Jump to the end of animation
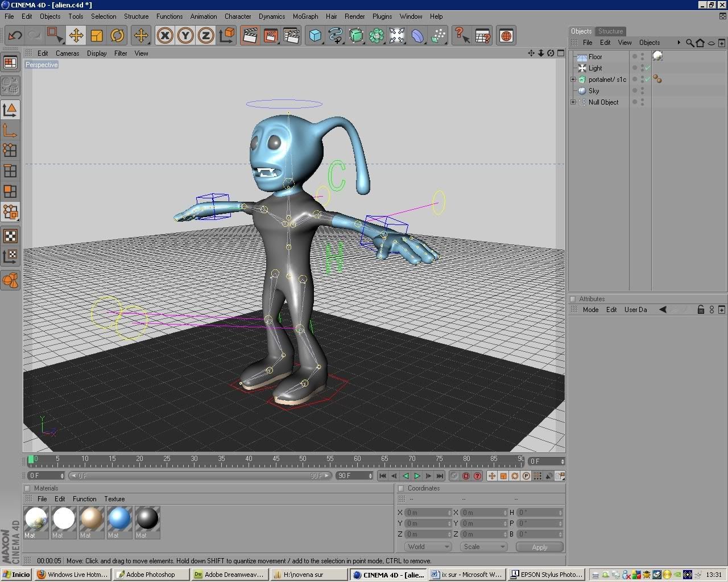This screenshot has height=582, width=728. point(440,476)
